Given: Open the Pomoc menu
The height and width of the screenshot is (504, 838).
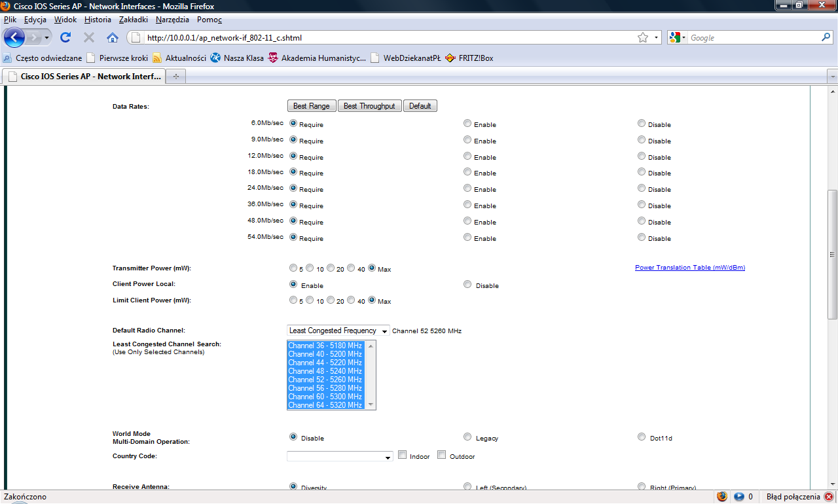Looking at the screenshot, I should coord(209,20).
